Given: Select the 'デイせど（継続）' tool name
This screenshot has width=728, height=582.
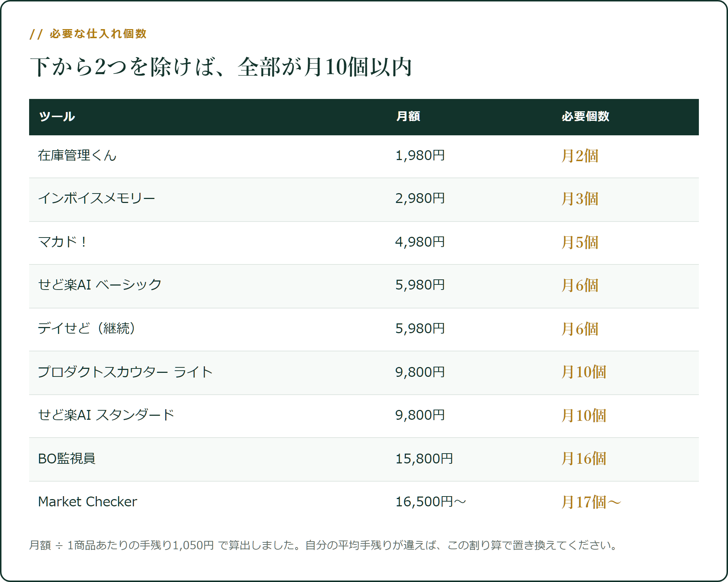Looking at the screenshot, I should (x=87, y=328).
